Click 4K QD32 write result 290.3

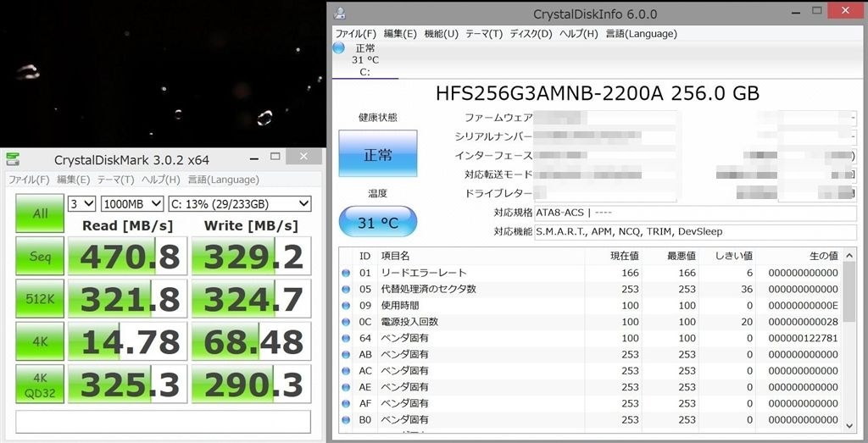[x=251, y=383]
